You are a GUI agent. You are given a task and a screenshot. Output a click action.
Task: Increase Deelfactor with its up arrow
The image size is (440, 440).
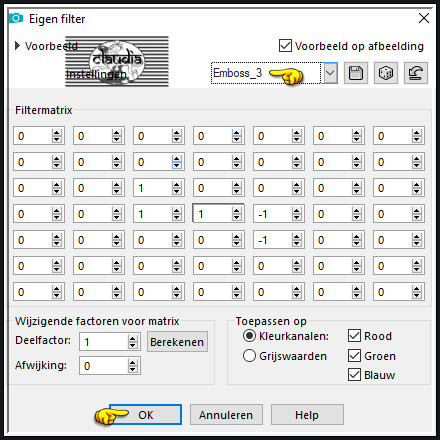pyautogui.click(x=133, y=338)
